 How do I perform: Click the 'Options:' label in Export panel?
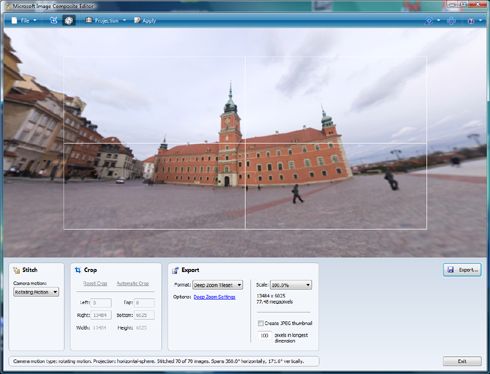pyautogui.click(x=182, y=297)
